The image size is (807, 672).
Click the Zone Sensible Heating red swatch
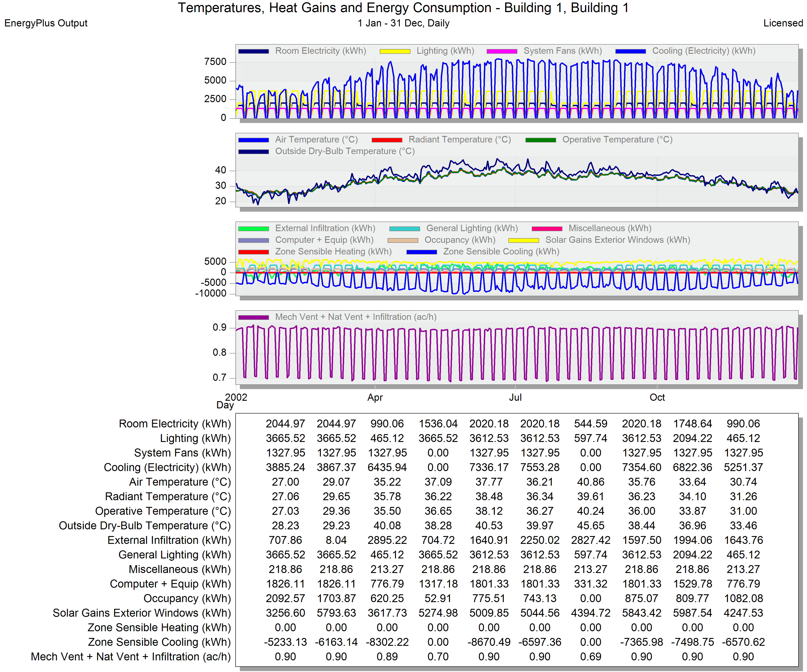253,252
